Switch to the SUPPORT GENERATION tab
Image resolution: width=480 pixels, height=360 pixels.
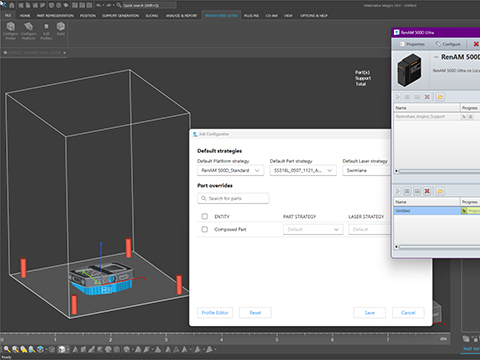pos(120,15)
